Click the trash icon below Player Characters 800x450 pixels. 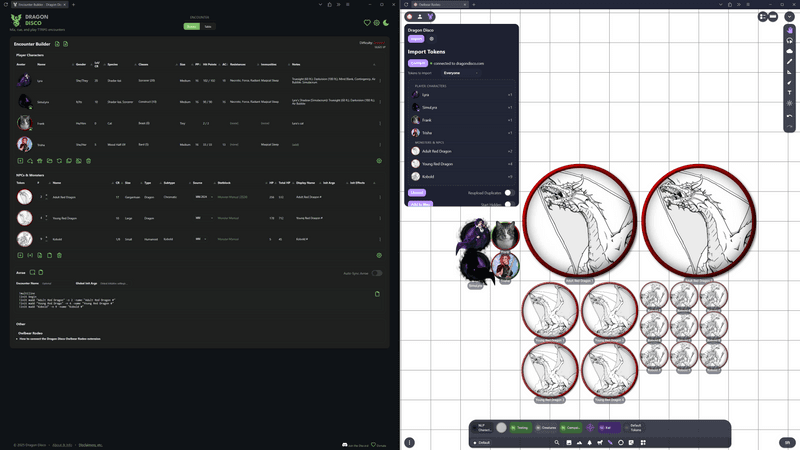click(x=88, y=161)
